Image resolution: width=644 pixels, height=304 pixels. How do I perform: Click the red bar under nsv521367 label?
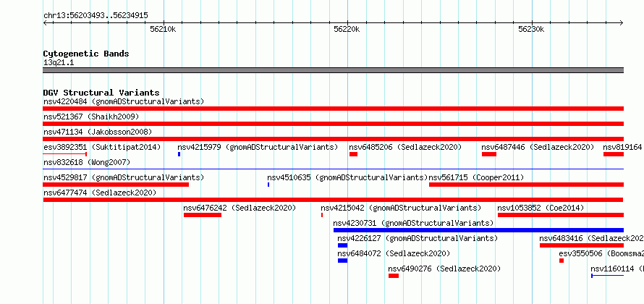333,124
